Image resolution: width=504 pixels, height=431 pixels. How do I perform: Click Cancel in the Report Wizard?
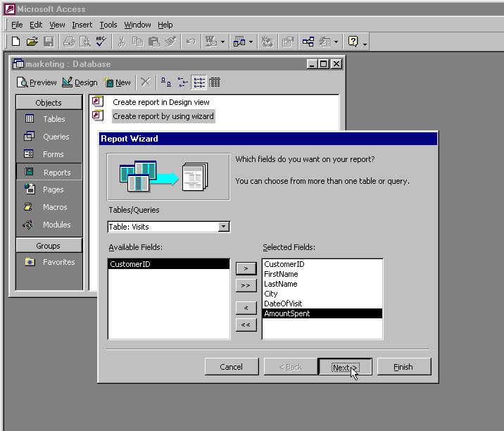[232, 367]
